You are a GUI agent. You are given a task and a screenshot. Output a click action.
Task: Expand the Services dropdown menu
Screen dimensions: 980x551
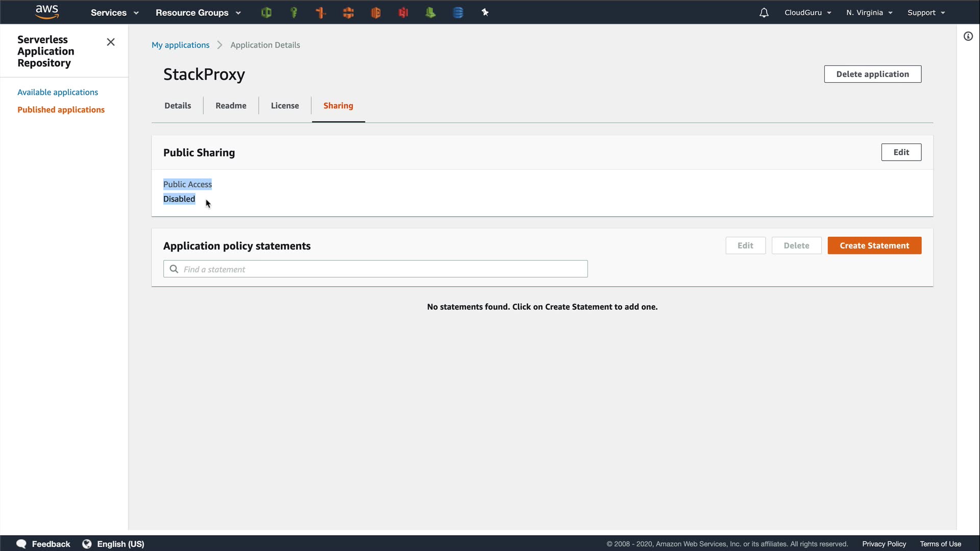tap(114, 13)
